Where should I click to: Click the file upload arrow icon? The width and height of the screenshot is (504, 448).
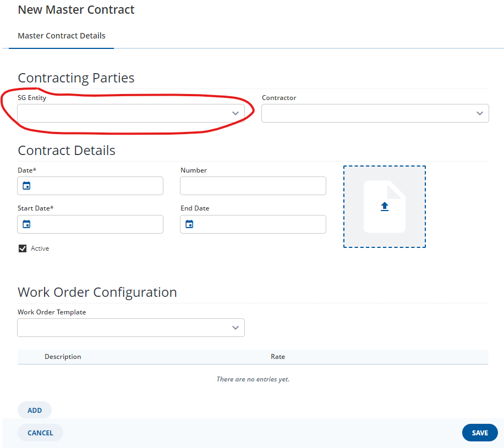(x=385, y=207)
